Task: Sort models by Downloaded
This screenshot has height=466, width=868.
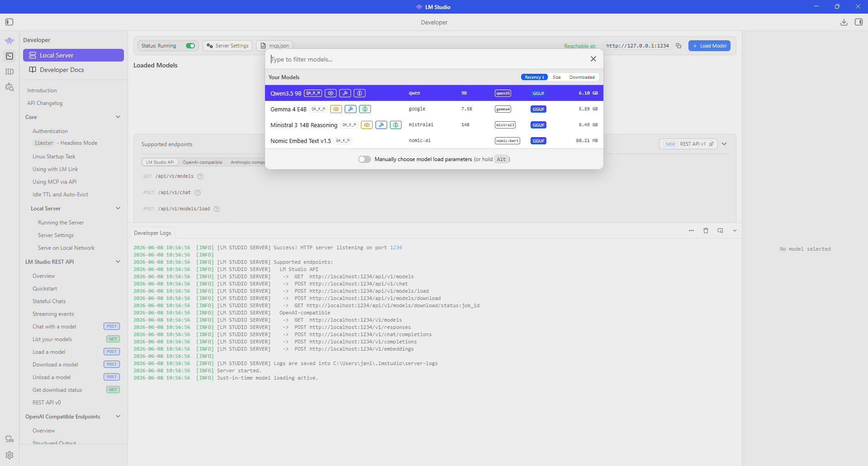Action: click(582, 77)
